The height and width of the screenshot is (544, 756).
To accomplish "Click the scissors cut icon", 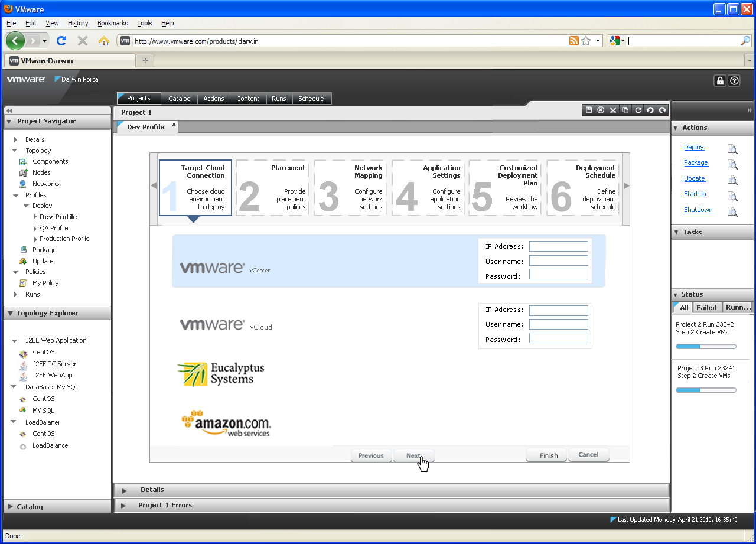I will click(x=613, y=110).
